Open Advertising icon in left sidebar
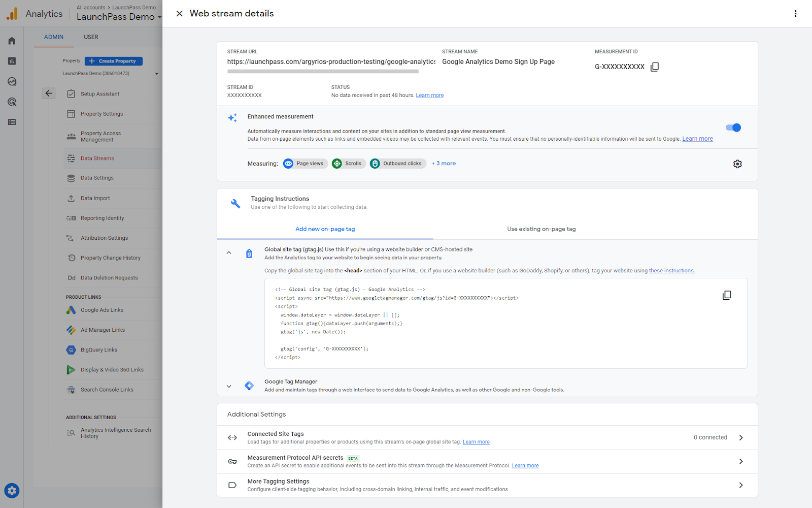This screenshot has height=508, width=812. (12, 102)
